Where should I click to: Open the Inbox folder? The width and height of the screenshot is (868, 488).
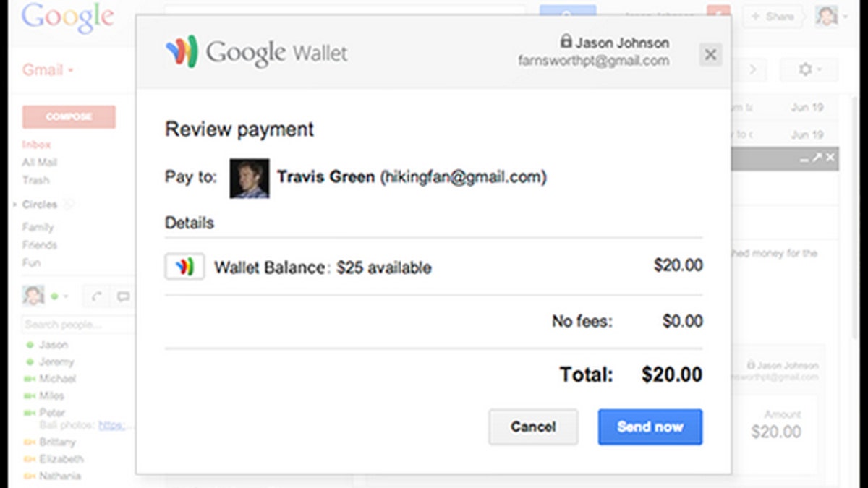(36, 145)
